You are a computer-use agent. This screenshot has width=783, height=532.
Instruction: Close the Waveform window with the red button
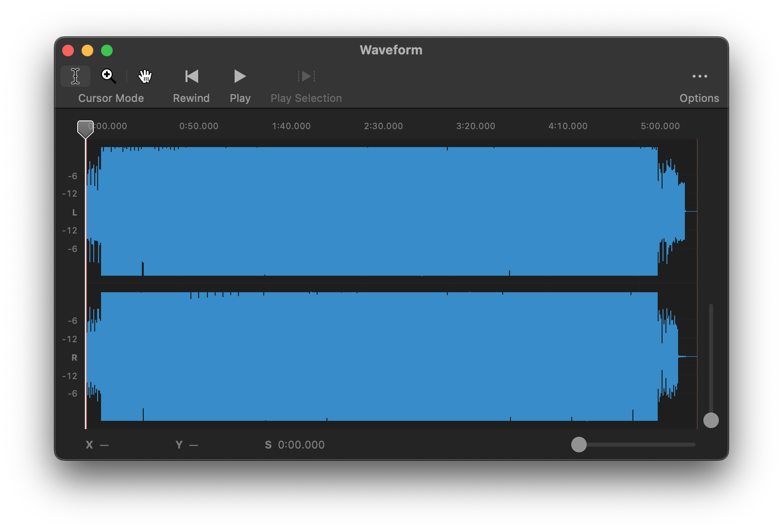point(68,50)
